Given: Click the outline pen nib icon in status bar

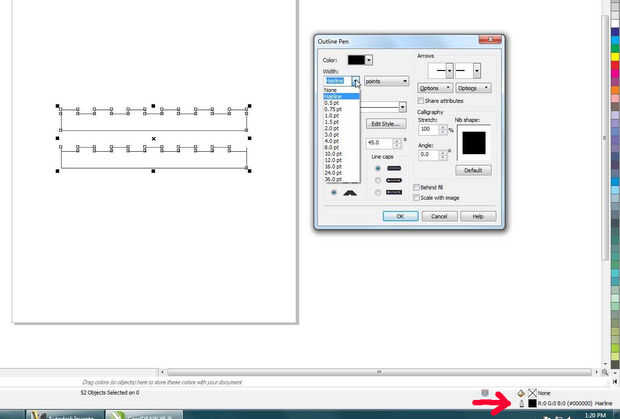Looking at the screenshot, I should tap(522, 403).
